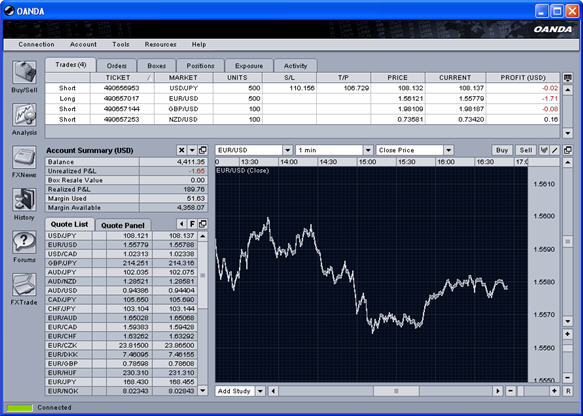Click the vertical zoom minus icon on chart
The height and width of the screenshot is (416, 583).
pyautogui.click(x=567, y=378)
